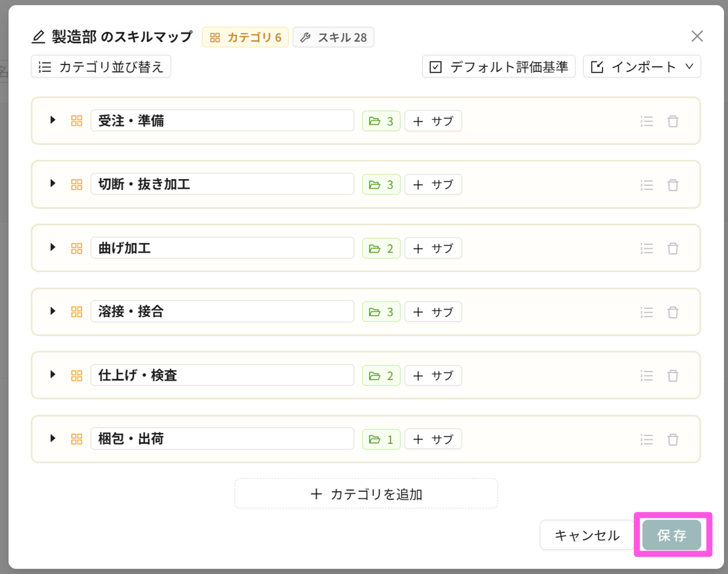Click the 保存 button
728x574 pixels.
(x=672, y=535)
